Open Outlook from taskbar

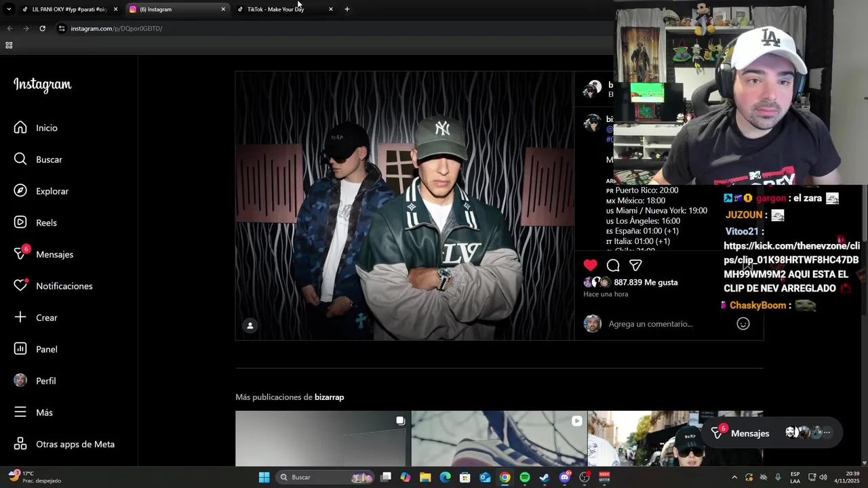485,477
